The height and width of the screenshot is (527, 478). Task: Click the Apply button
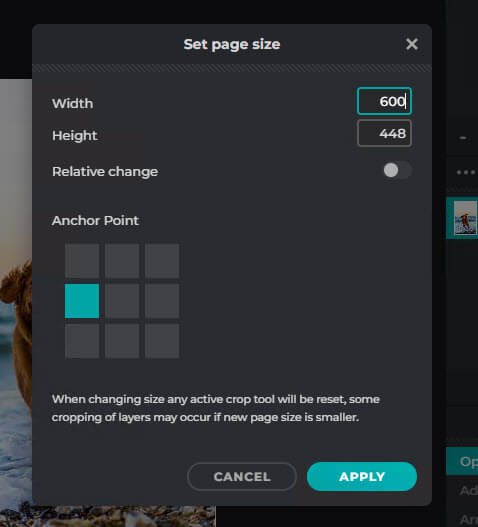point(362,477)
